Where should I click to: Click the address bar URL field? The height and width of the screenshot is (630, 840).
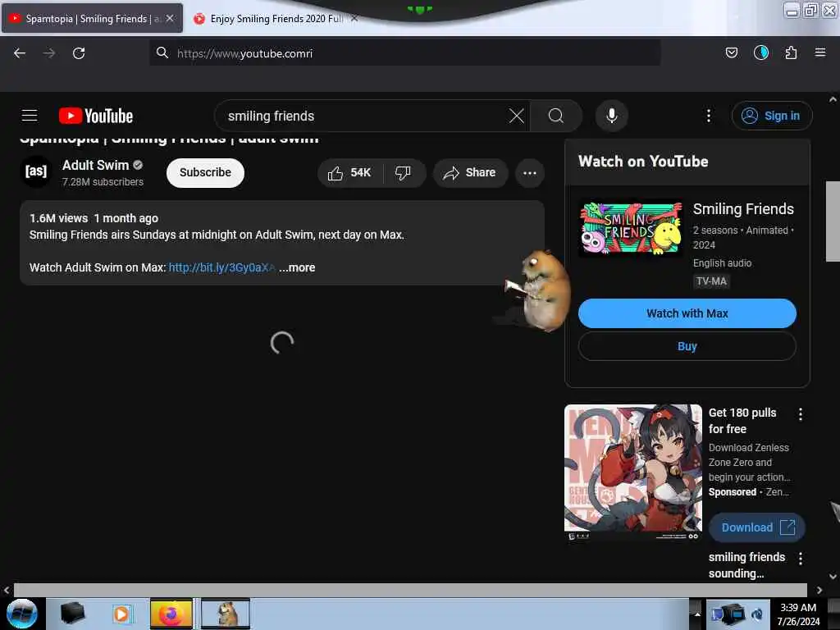pyautogui.click(x=404, y=53)
